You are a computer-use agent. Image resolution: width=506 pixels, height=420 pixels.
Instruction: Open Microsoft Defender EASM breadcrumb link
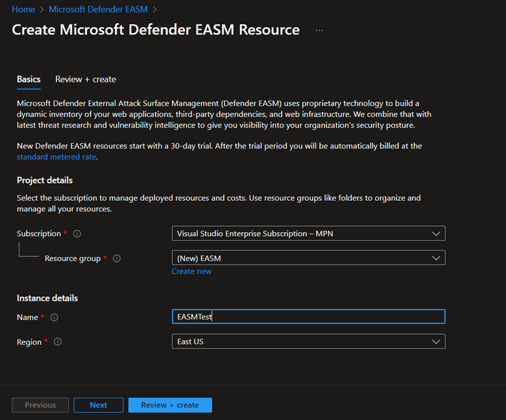pos(98,9)
